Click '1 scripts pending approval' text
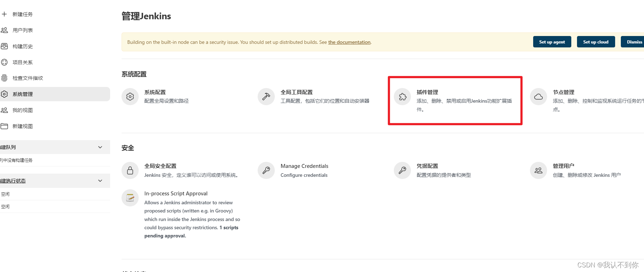 point(191,232)
